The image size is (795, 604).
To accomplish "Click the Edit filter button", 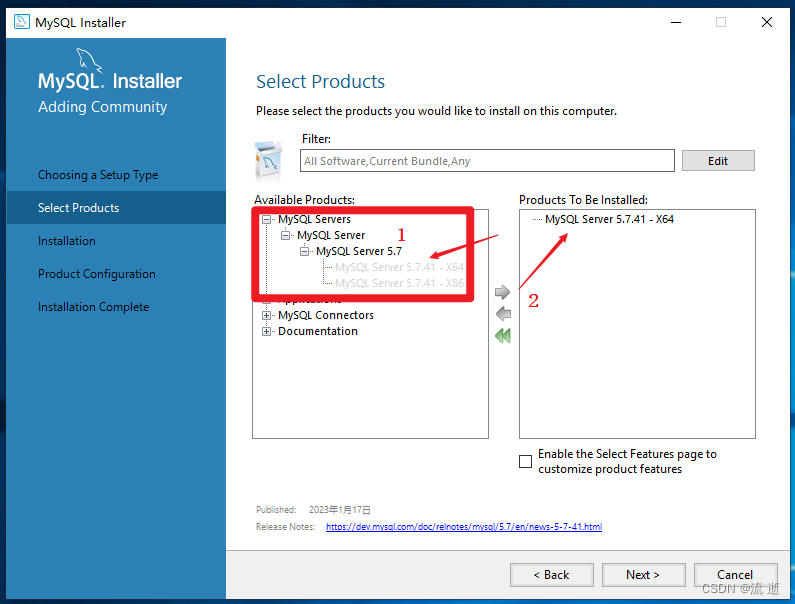I will pyautogui.click(x=718, y=161).
